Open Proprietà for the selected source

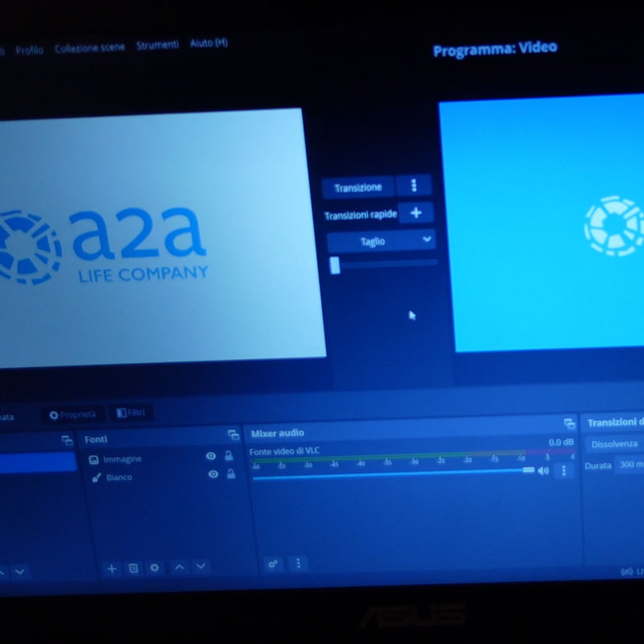click(72, 415)
